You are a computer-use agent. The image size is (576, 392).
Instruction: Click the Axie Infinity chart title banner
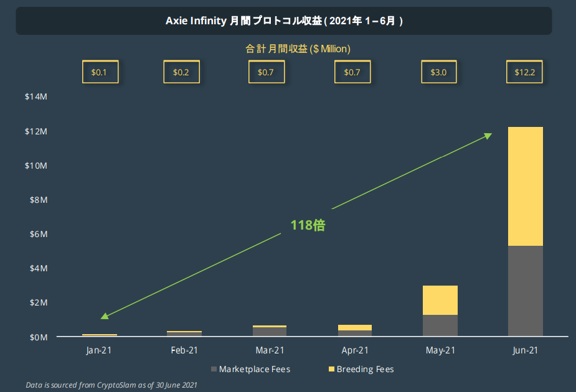[x=283, y=21]
